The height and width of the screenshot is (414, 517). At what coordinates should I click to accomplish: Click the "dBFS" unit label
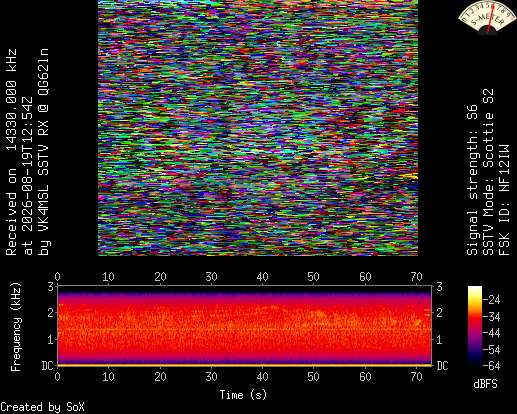[x=485, y=384]
